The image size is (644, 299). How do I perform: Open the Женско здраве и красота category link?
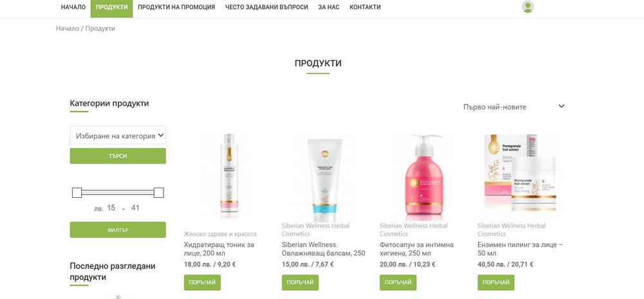tap(220, 234)
